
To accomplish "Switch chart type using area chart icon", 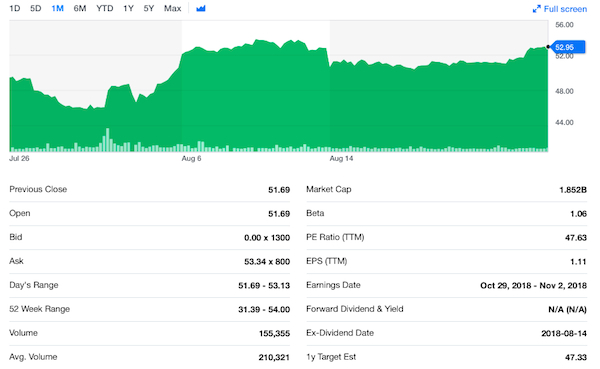I will coord(201,8).
